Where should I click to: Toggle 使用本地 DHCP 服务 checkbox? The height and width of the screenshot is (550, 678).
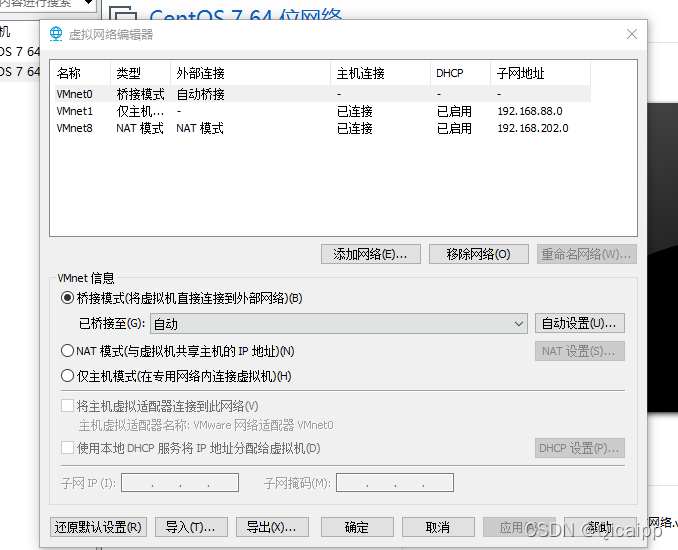coord(67,448)
